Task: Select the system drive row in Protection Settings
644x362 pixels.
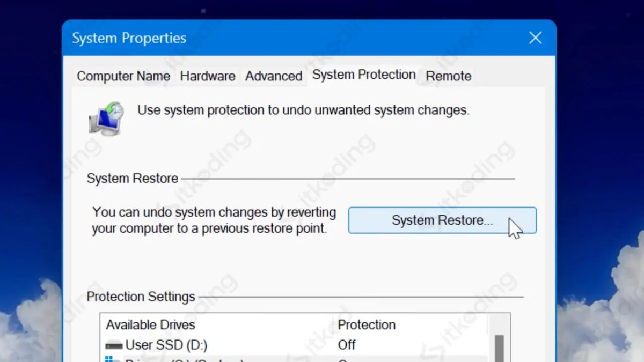Action: coord(215,359)
